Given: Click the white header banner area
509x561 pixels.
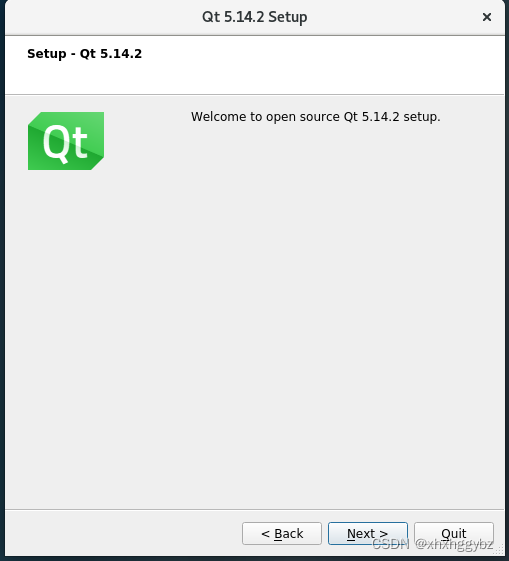Looking at the screenshot, I should coord(254,65).
